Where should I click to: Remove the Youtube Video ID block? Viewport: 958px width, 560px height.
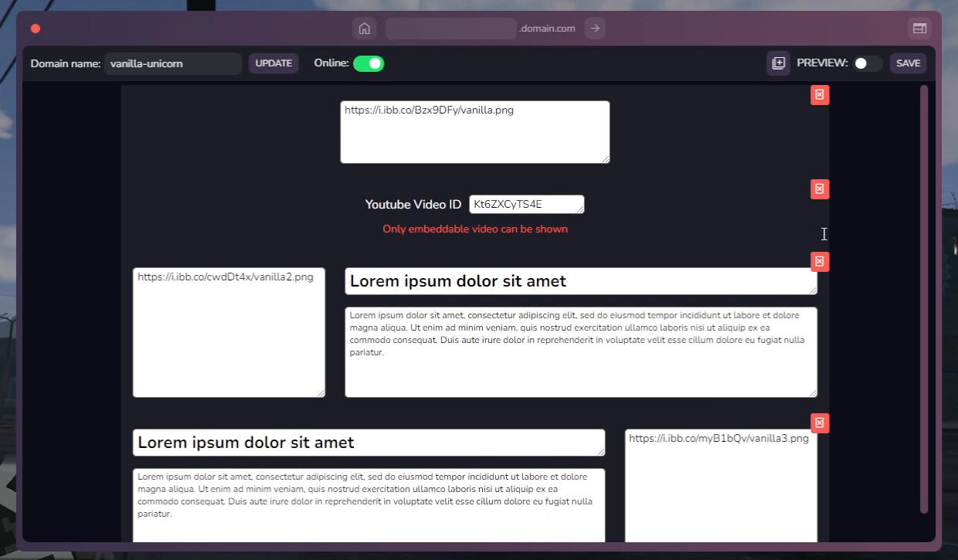pos(819,188)
